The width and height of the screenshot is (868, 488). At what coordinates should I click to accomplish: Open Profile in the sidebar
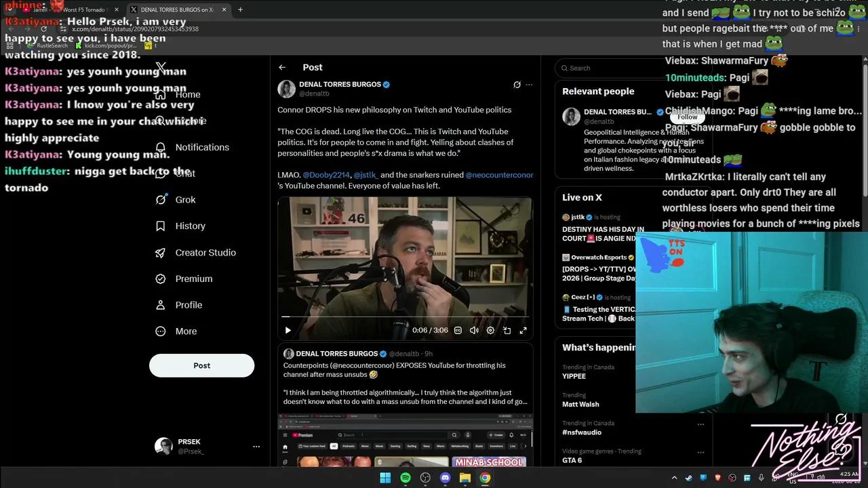[179, 305]
